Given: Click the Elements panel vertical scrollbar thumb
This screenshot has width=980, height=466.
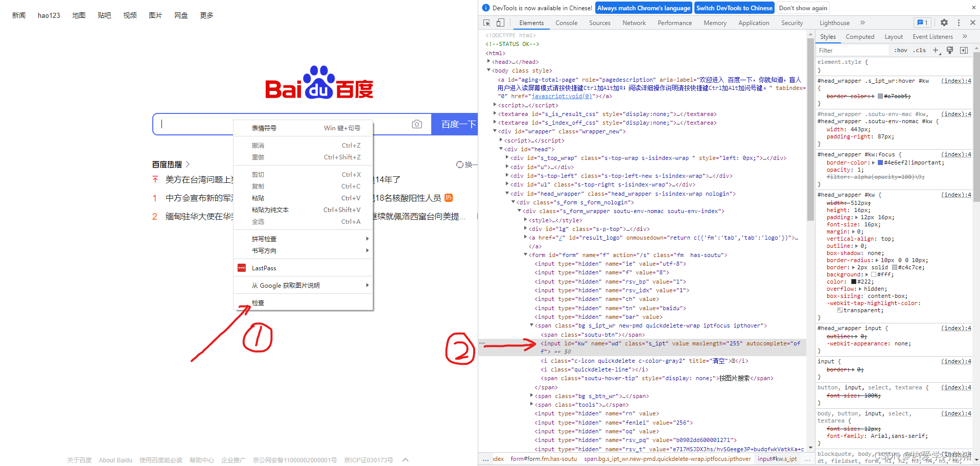Looking at the screenshot, I should [810, 129].
